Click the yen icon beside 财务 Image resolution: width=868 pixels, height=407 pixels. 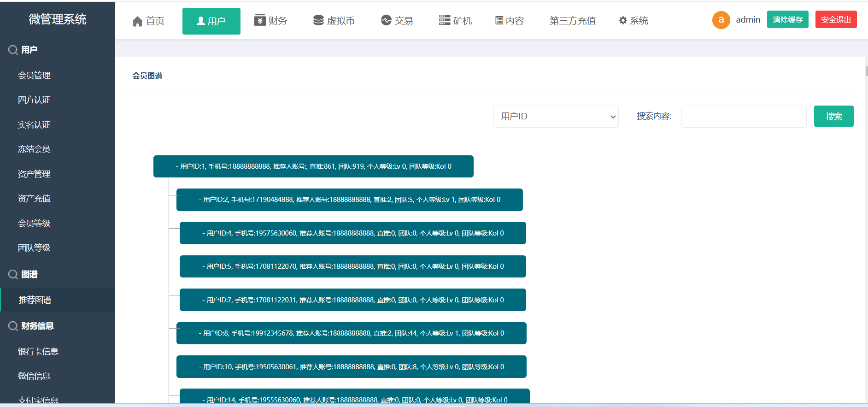[260, 20]
